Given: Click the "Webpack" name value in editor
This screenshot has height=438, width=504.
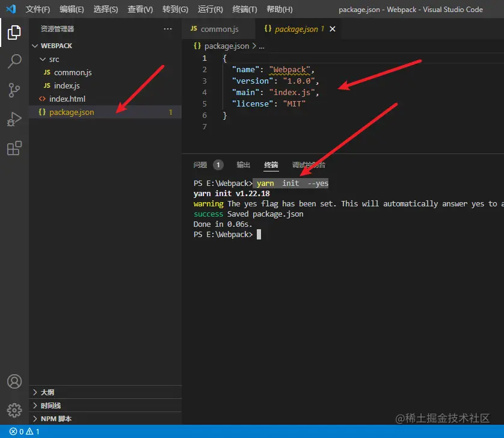Looking at the screenshot, I should tap(290, 69).
